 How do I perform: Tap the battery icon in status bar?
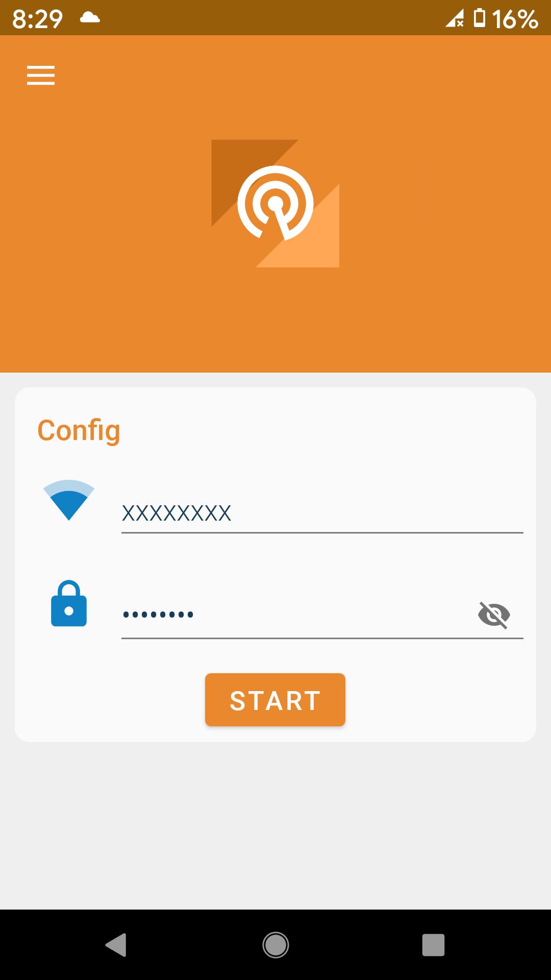coord(480,18)
